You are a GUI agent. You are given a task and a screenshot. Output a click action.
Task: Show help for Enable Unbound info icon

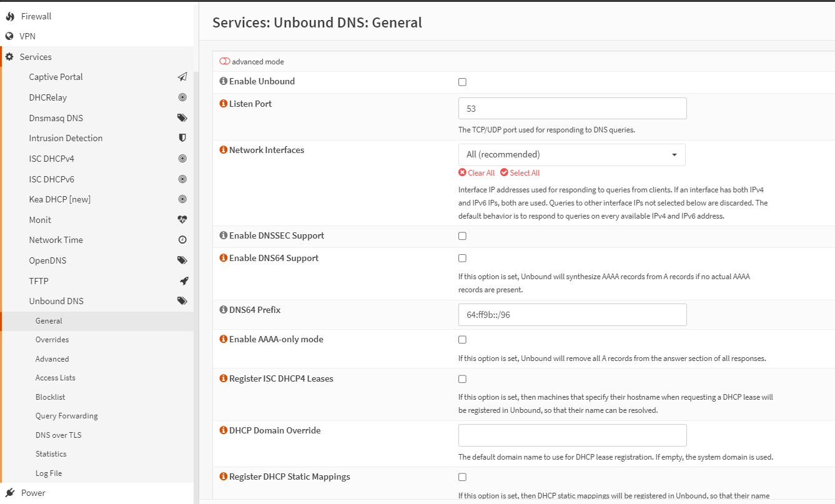[x=224, y=81]
